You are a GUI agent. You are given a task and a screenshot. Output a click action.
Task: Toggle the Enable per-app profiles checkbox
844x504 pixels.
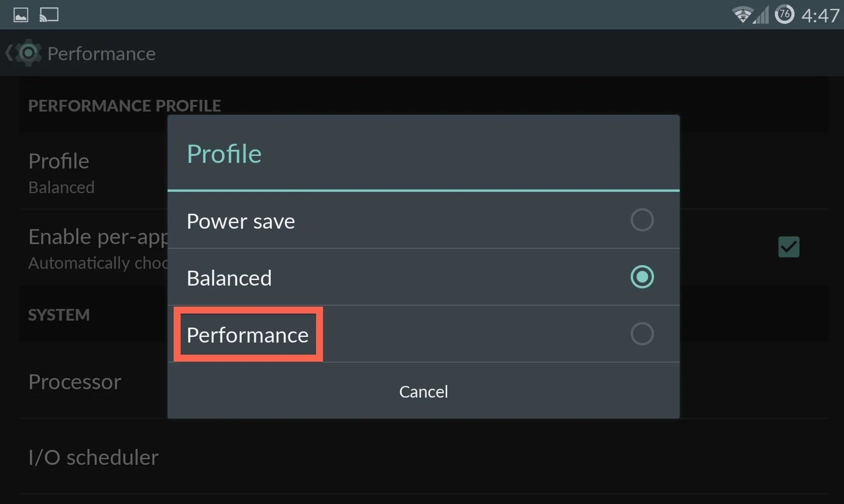[788, 247]
